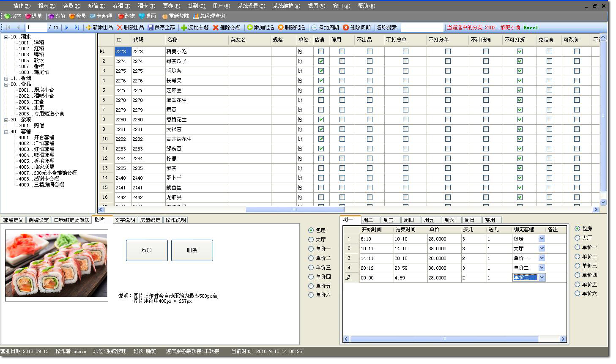Open the 充值 recharge toolbar icon
Viewport: 616px width, 364px height.
(x=51, y=16)
